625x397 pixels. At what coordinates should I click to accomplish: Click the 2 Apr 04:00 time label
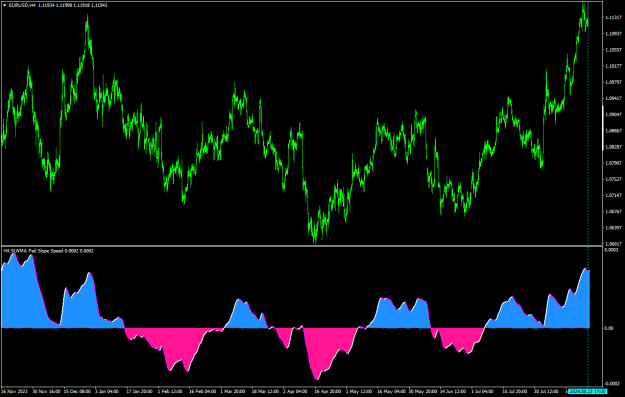pos(295,391)
